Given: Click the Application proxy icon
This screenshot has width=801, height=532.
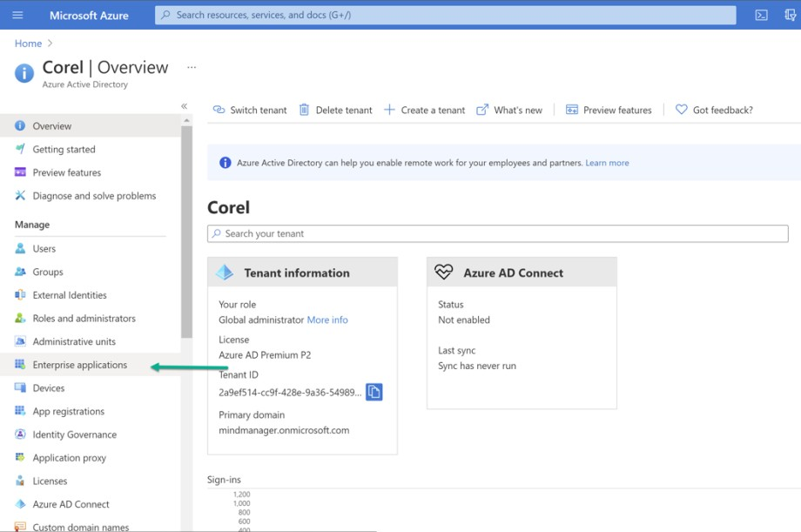Looking at the screenshot, I should 20,457.
